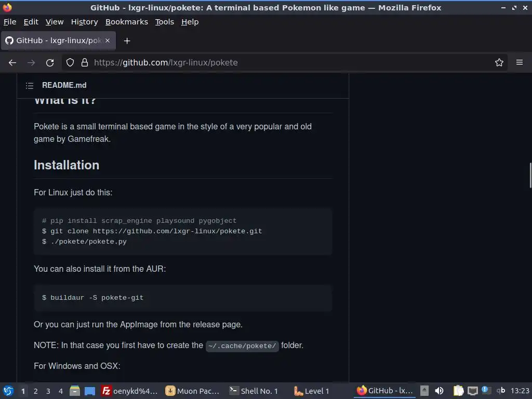This screenshot has width=532, height=399.
Task: Click the volume speaker tray icon
Action: 440,391
